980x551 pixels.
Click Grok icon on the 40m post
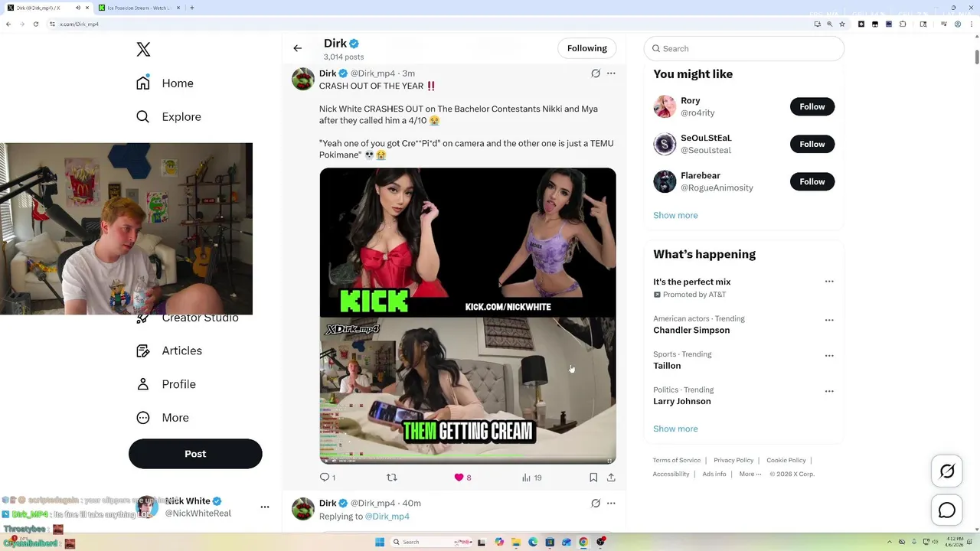coord(596,504)
